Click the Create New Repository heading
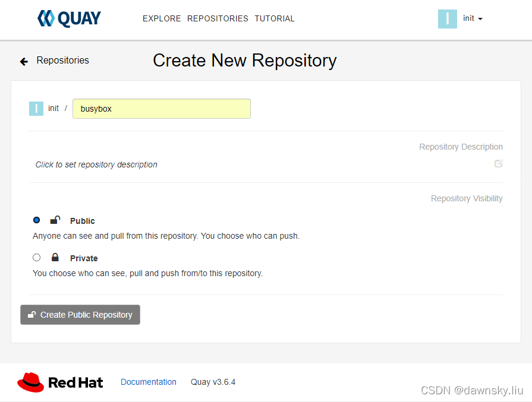This screenshot has height=402, width=532. 245,61
